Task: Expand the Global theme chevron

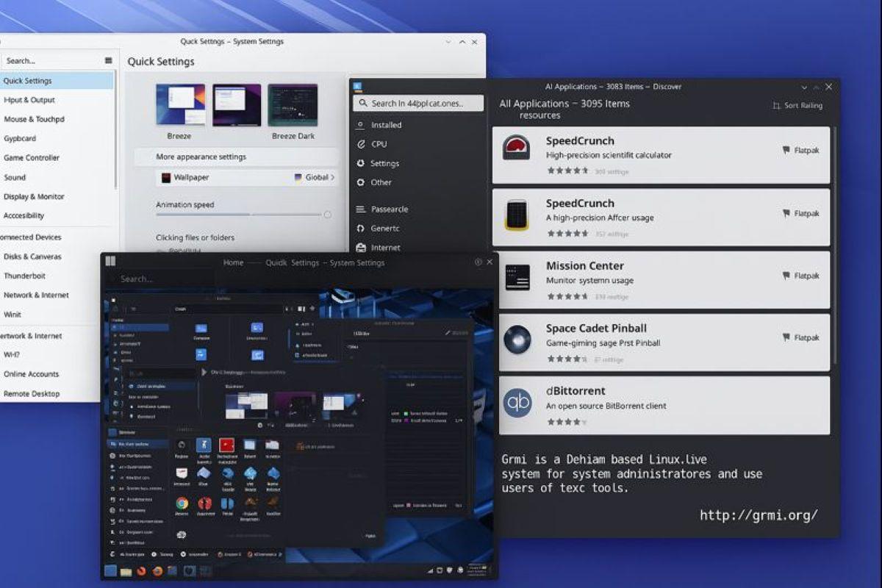Action: click(332, 177)
